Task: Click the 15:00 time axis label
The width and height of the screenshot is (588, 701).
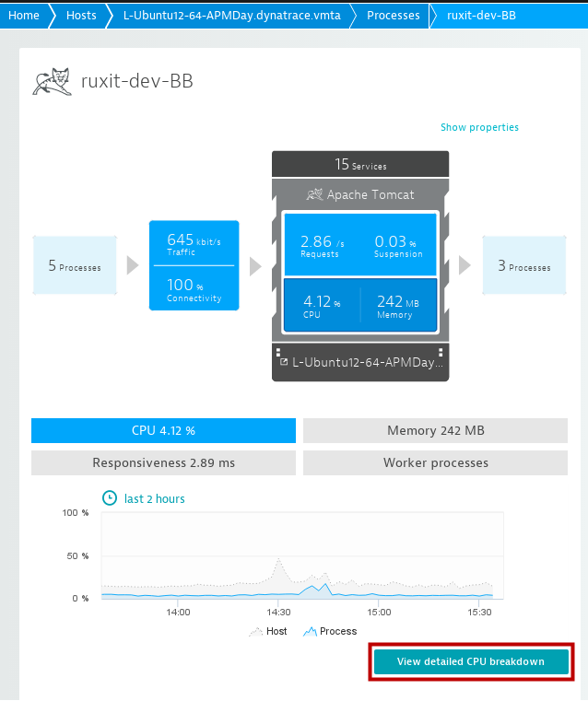Action: pos(379,612)
